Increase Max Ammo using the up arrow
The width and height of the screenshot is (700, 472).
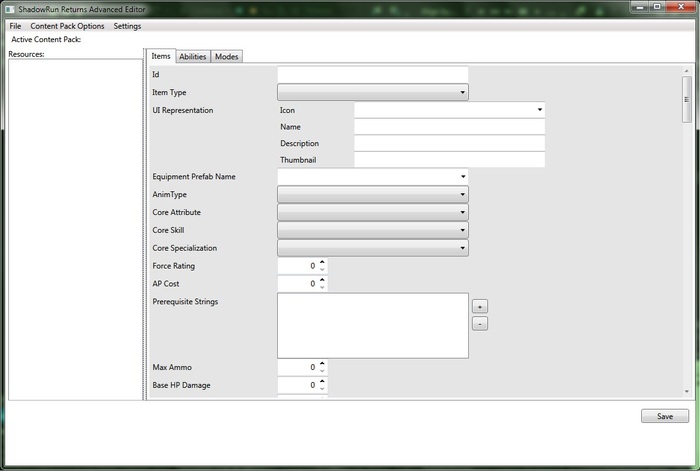pyautogui.click(x=322, y=363)
